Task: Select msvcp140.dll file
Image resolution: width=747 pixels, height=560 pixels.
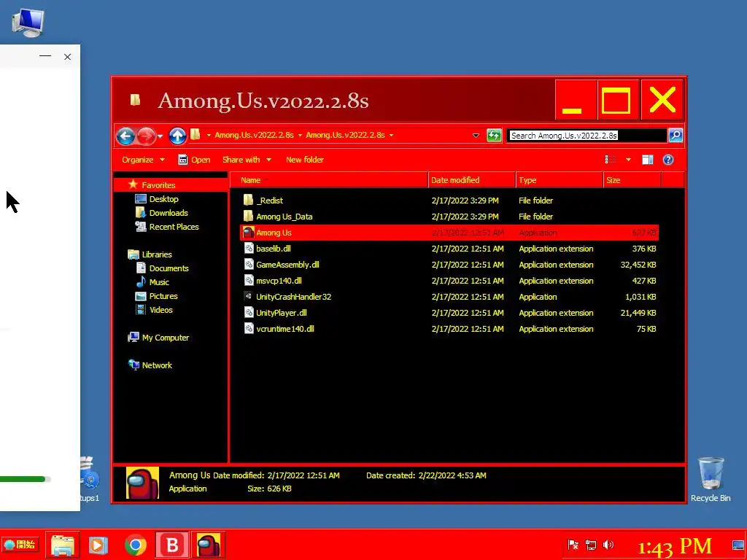Action: pos(449,281)
